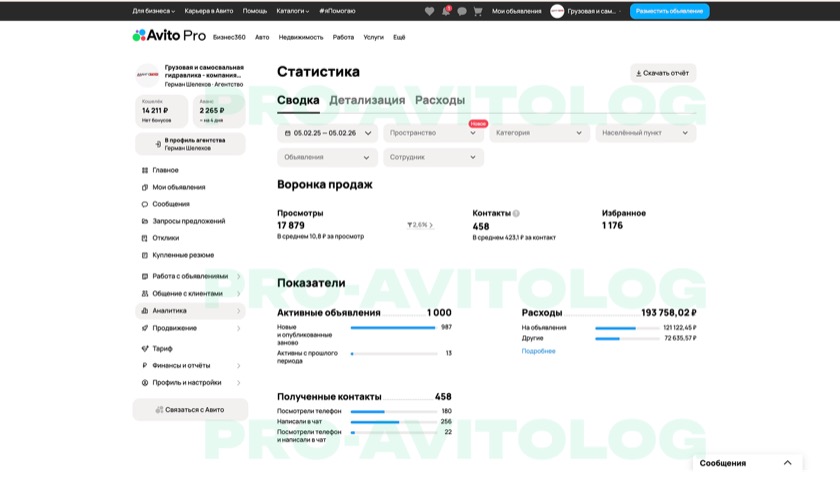The image size is (840, 479).
Task: Open Бизнес360 in the header menu
Action: 229,38
